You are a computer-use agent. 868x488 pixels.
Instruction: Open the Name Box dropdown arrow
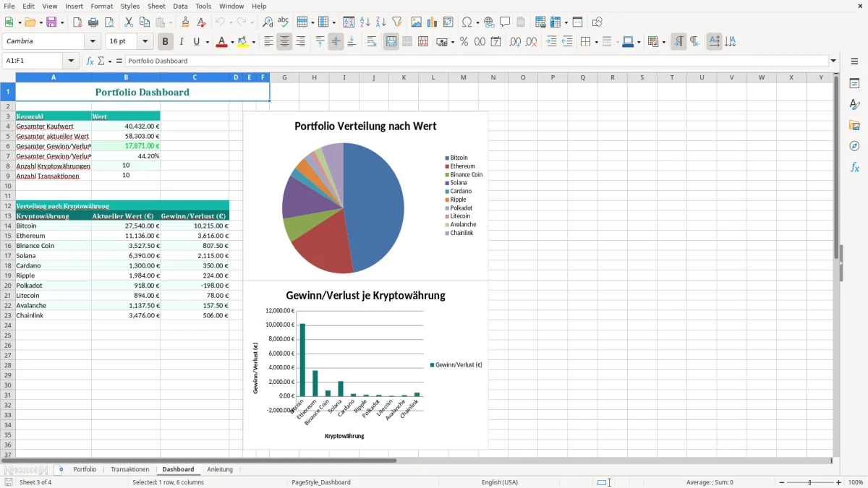point(71,61)
